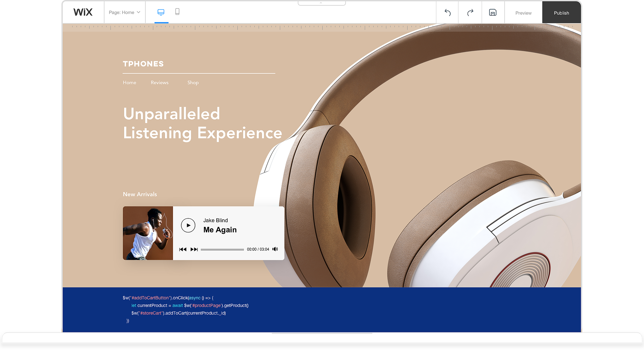Click the save/draft icon
This screenshot has height=350, width=644.
493,12
